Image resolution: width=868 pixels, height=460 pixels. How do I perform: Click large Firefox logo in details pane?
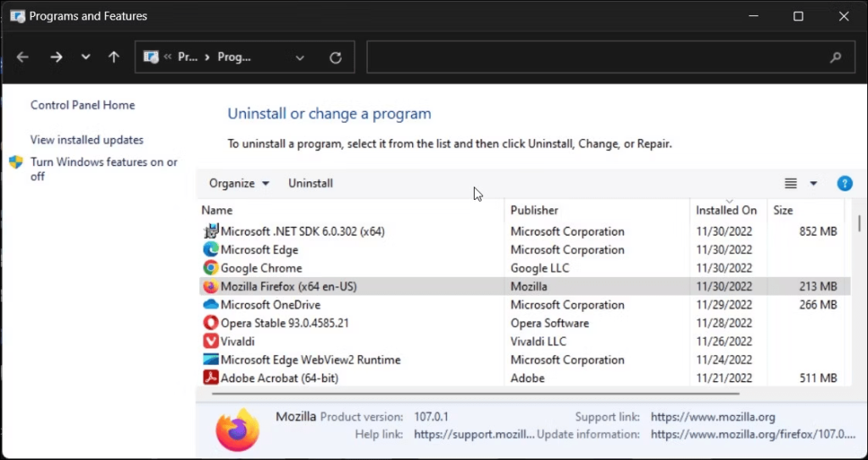click(237, 430)
